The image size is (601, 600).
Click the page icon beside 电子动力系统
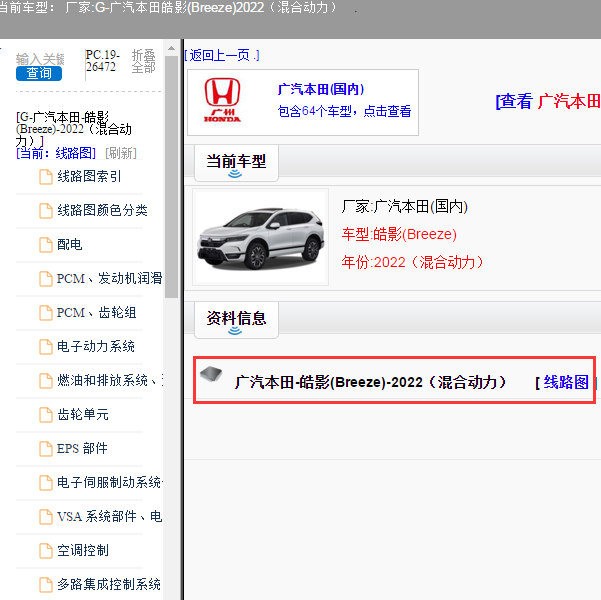click(46, 347)
